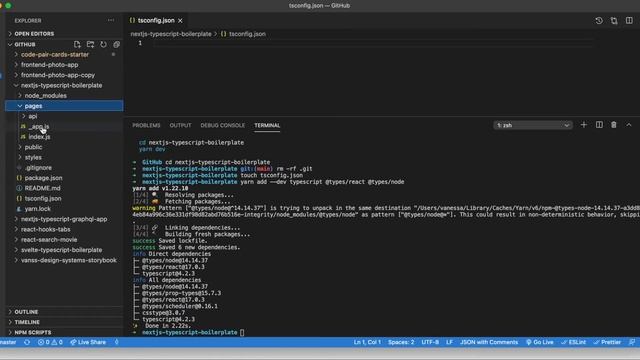Image resolution: width=640 pixels, height=360 pixels.
Task: Click the ESLint status bar item
Action: pyautogui.click(x=573, y=342)
